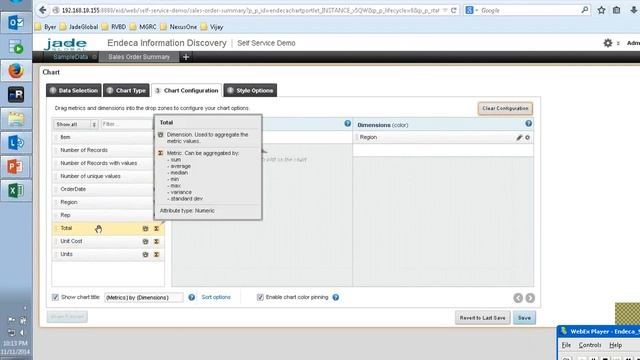The image size is (640, 360).
Task: Open Outlook from the taskbar
Action: click(x=16, y=23)
